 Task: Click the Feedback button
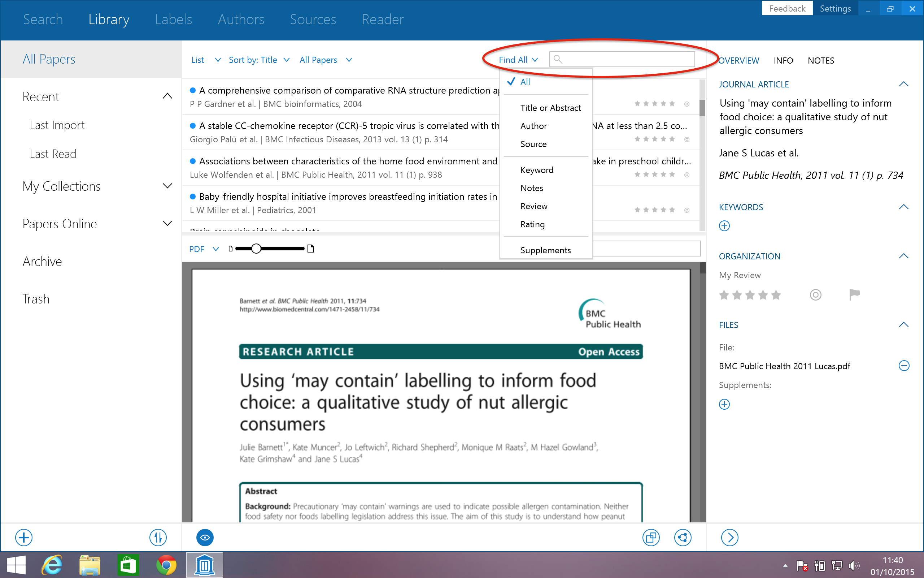tap(787, 8)
